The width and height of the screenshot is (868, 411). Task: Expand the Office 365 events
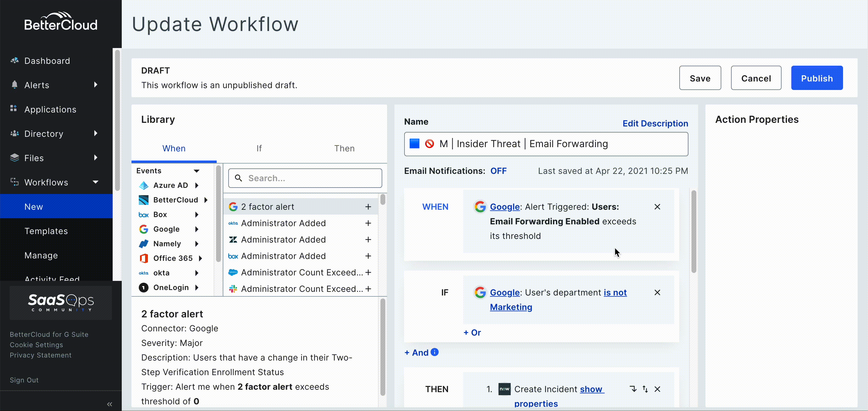(200, 258)
